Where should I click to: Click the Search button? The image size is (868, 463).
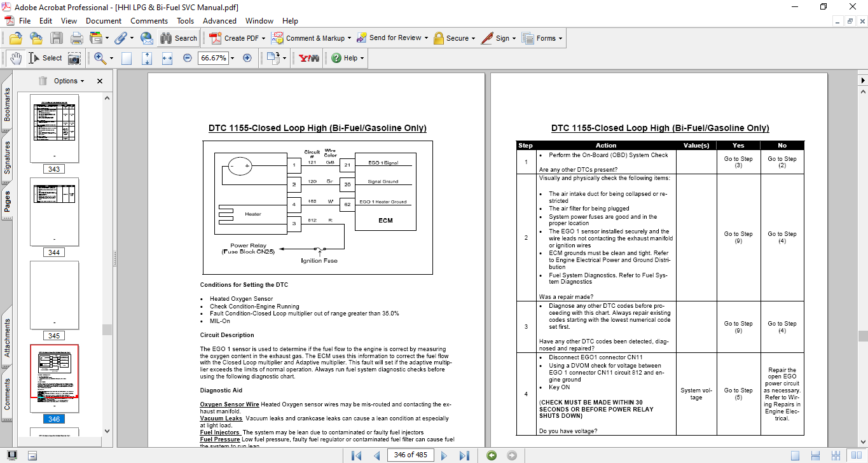pos(178,38)
